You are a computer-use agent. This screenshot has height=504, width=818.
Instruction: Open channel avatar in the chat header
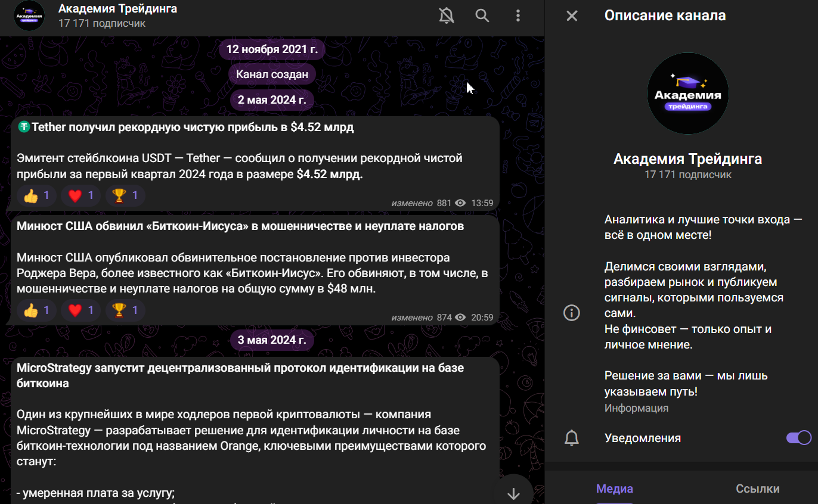pos(29,16)
